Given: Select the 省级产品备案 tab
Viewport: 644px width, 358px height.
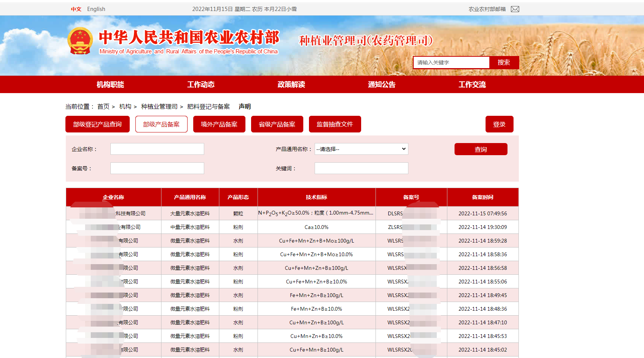Looking at the screenshot, I should tap(277, 124).
